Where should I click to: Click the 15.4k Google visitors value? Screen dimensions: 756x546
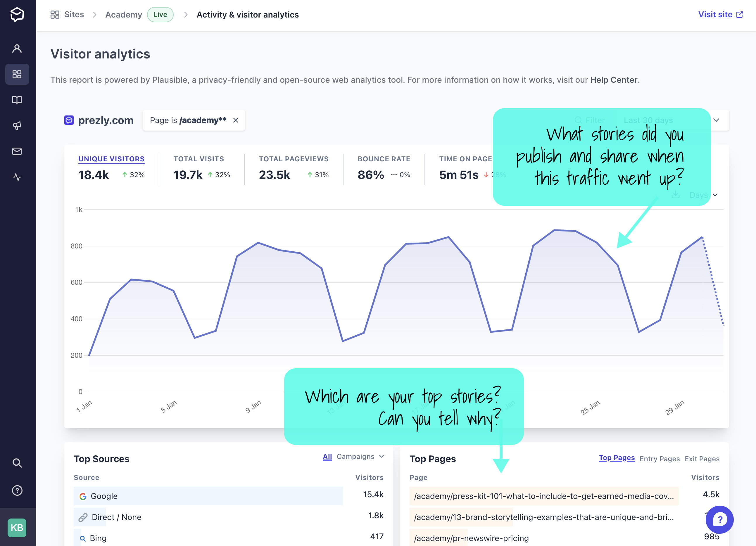(x=373, y=494)
